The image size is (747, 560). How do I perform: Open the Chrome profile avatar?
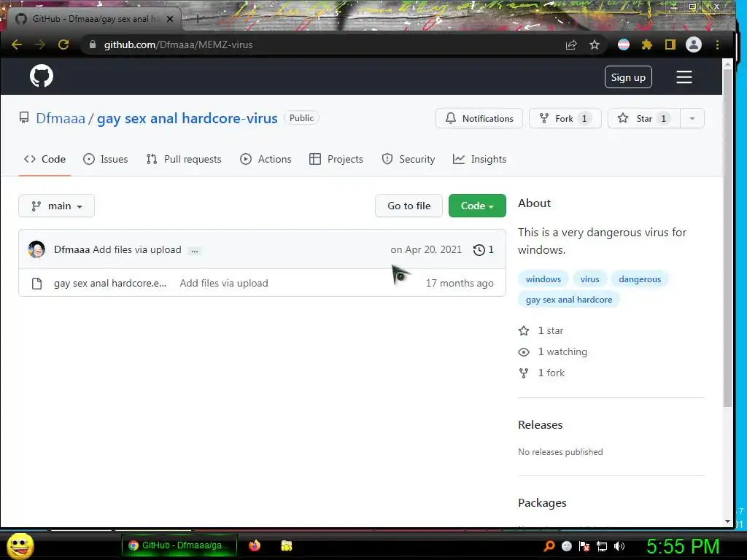693,44
